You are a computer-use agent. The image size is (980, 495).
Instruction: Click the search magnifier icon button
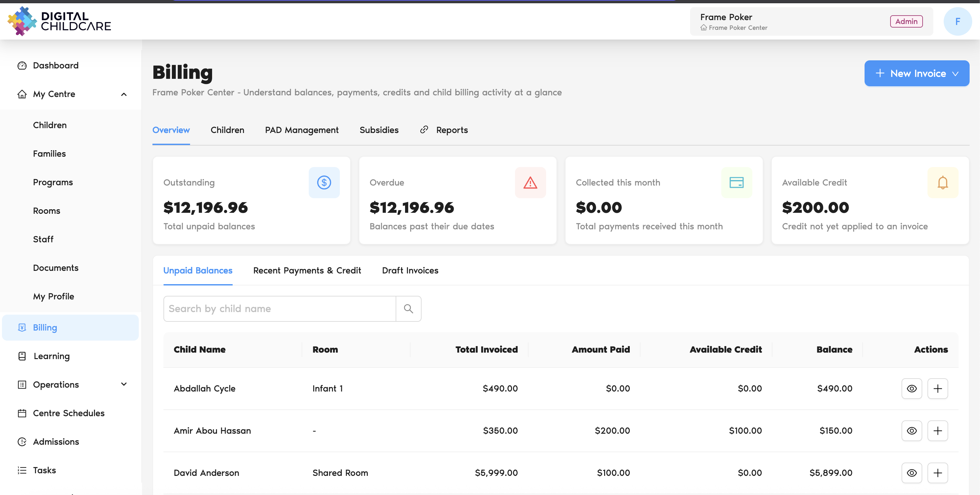[x=408, y=308]
